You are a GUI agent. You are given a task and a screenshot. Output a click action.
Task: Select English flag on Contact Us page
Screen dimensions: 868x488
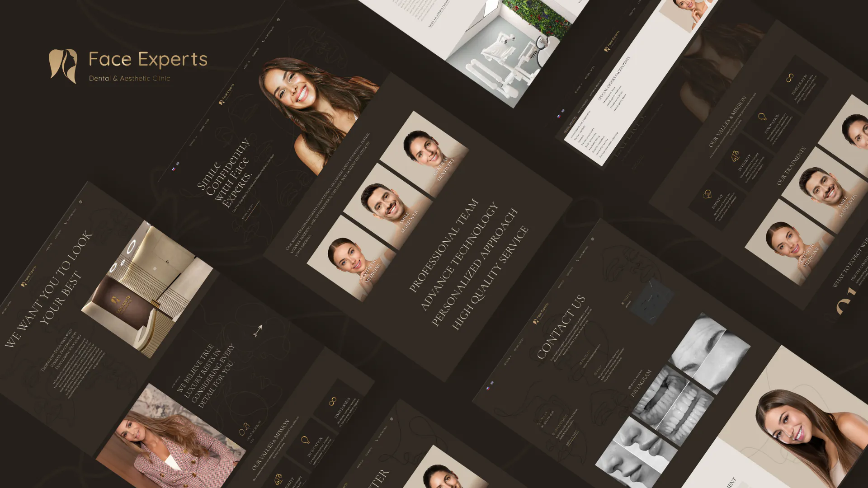tap(492, 383)
